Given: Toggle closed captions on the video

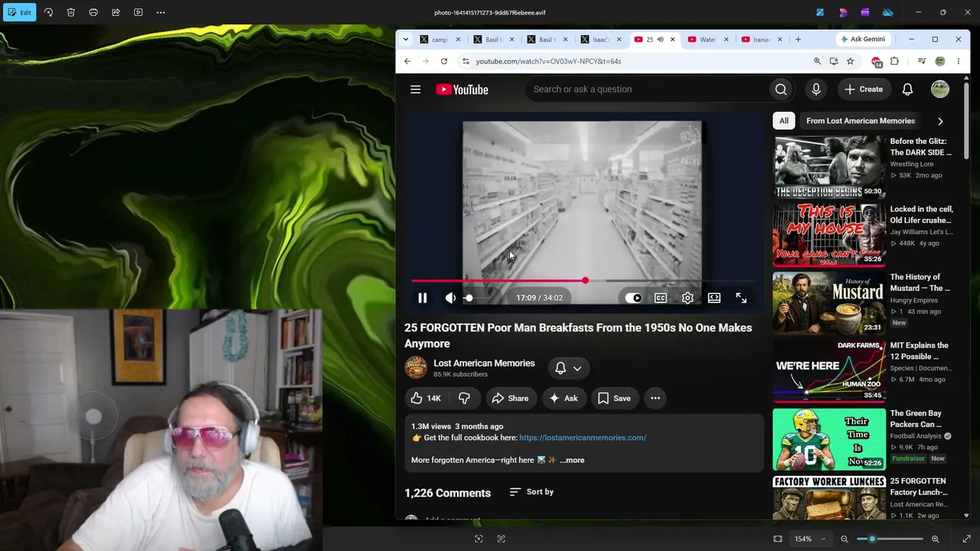Looking at the screenshot, I should click(x=661, y=298).
